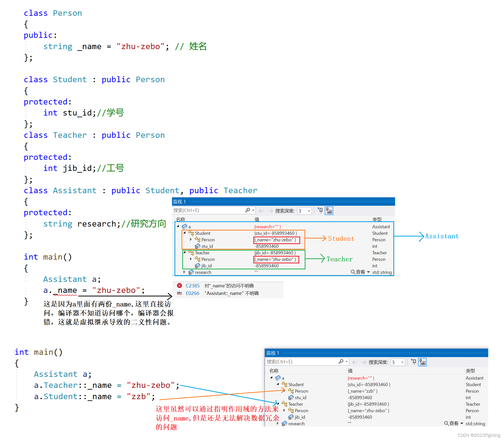Click the back arrow in the Watch panel showing zzb

[355, 362]
